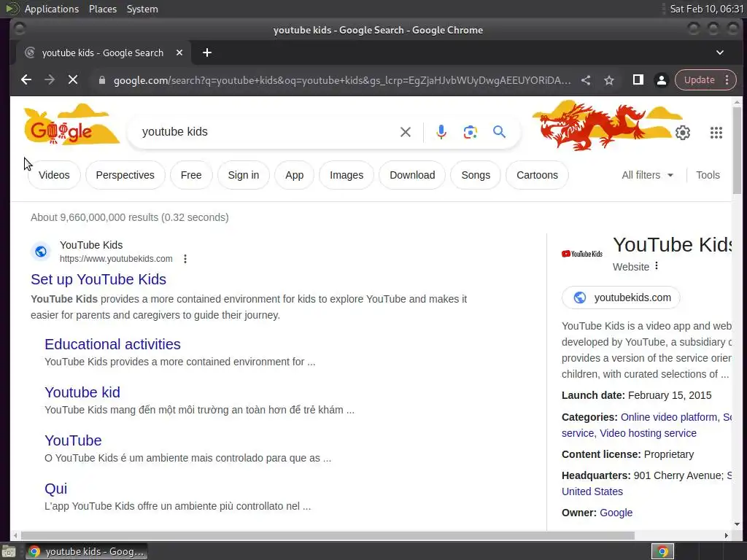Open search Tools
Image resolution: width=747 pixels, height=560 pixels.
tap(708, 175)
